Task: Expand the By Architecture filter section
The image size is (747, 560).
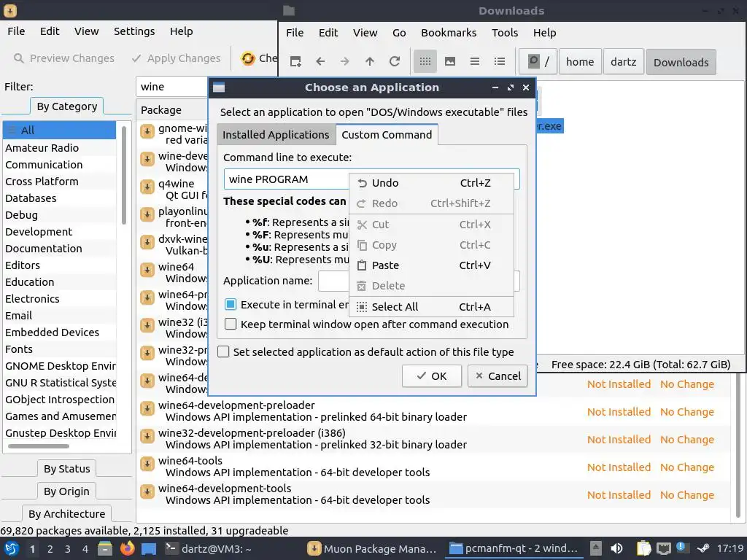Action: pyautogui.click(x=66, y=514)
